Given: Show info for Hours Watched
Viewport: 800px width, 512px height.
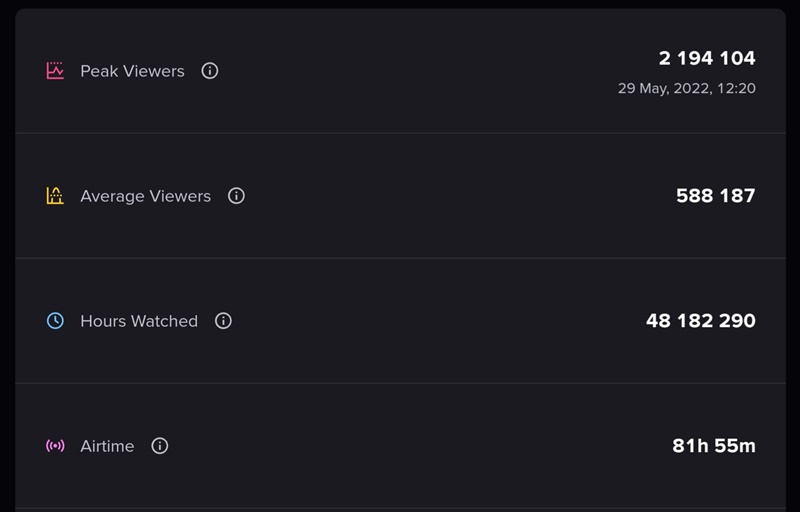Looking at the screenshot, I should pos(223,321).
